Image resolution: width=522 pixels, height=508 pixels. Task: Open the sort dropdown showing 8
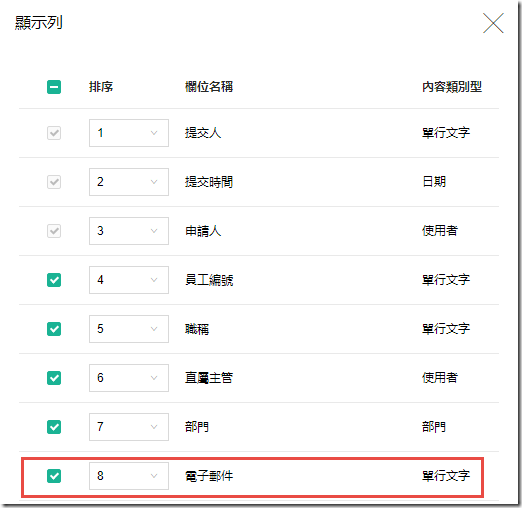[x=129, y=476]
